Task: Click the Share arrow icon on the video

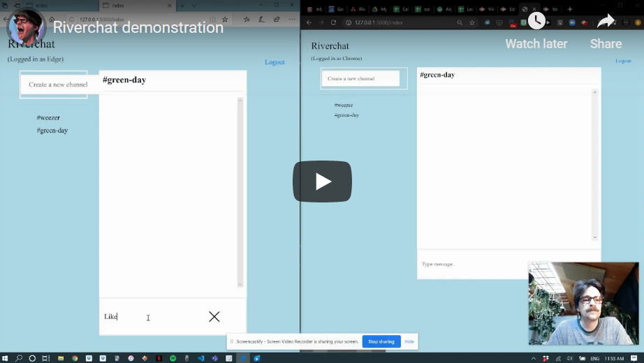Action: [x=606, y=20]
